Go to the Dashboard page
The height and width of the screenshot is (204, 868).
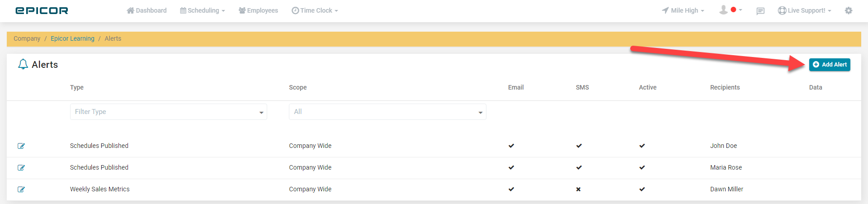coord(146,10)
